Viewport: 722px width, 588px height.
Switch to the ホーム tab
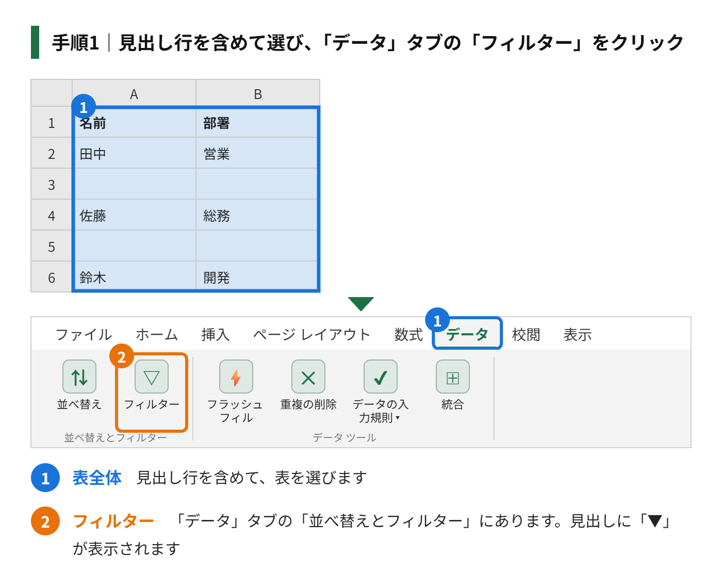tap(157, 335)
